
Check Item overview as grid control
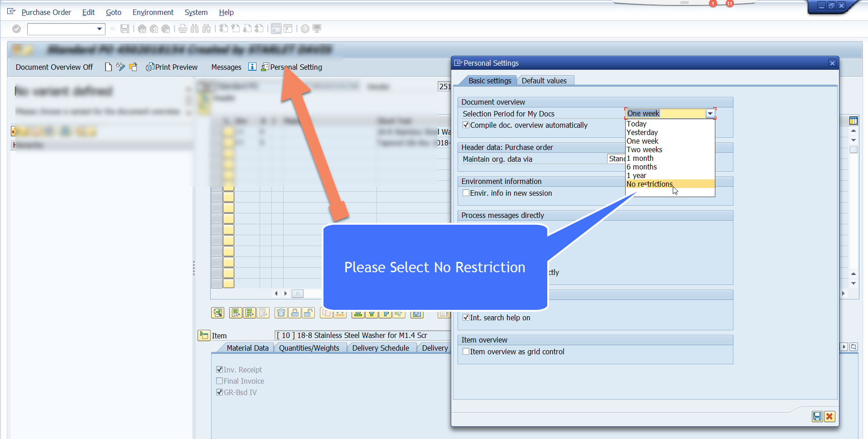point(466,352)
